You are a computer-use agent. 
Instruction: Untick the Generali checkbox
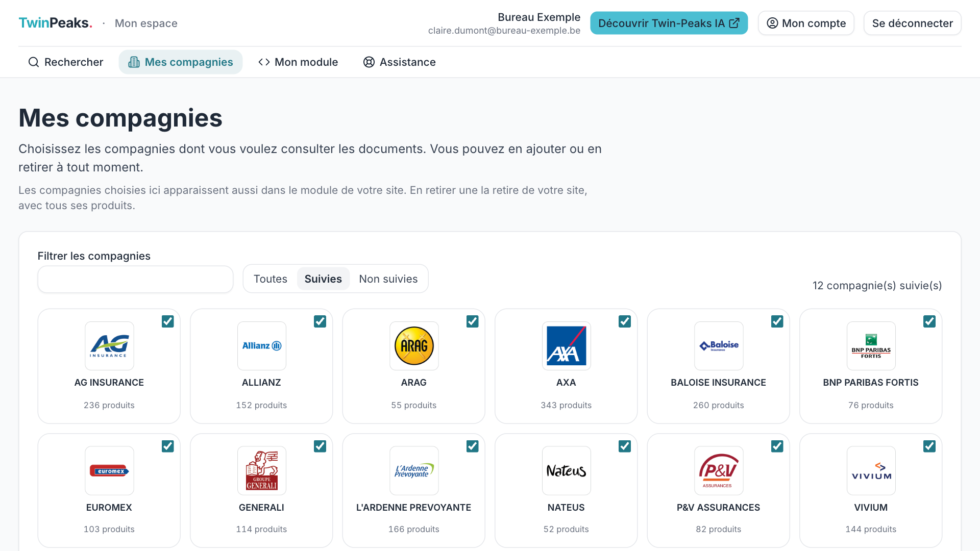point(320,446)
